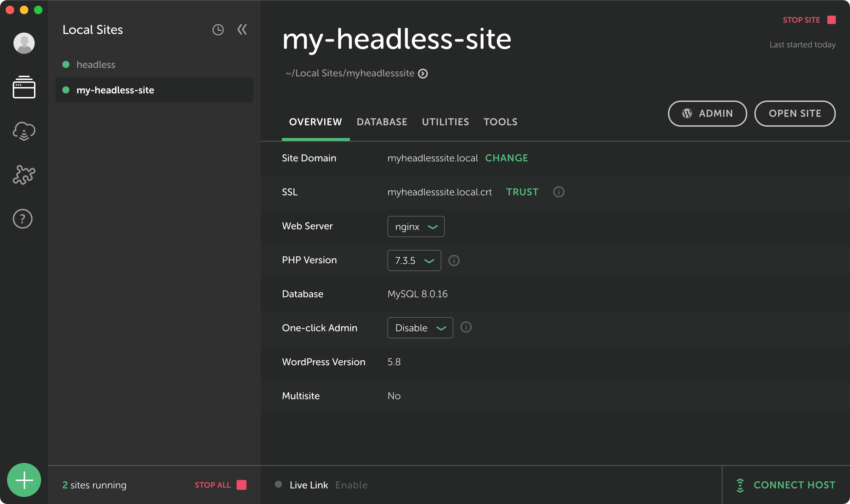
Task: Click the Stop All red square
Action: [x=242, y=485]
